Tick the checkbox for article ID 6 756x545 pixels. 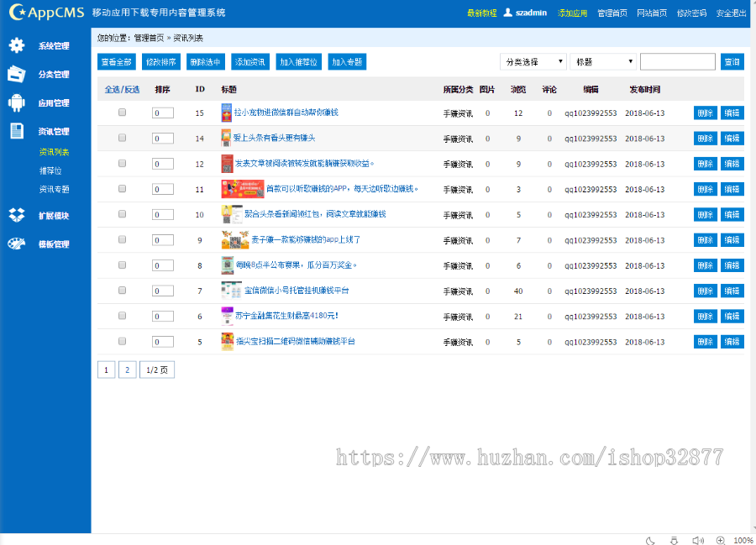pyautogui.click(x=122, y=316)
